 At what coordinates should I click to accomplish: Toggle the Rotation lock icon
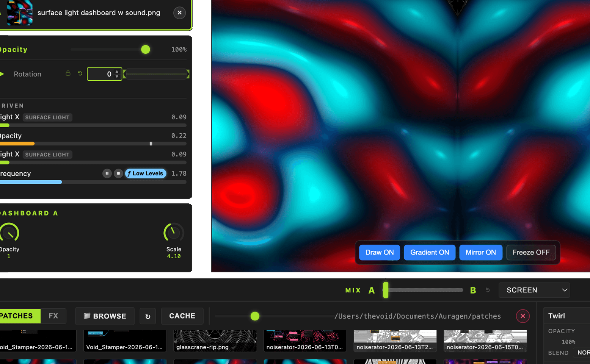pos(68,73)
